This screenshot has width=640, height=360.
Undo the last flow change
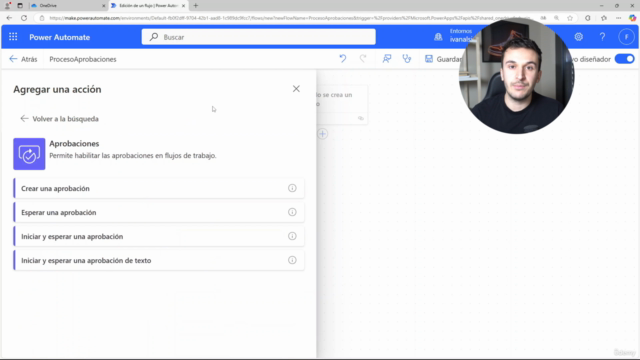coord(343,59)
